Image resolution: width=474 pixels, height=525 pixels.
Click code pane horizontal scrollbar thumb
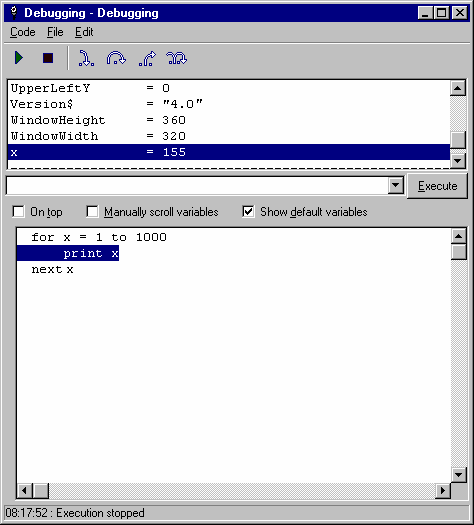click(41, 491)
